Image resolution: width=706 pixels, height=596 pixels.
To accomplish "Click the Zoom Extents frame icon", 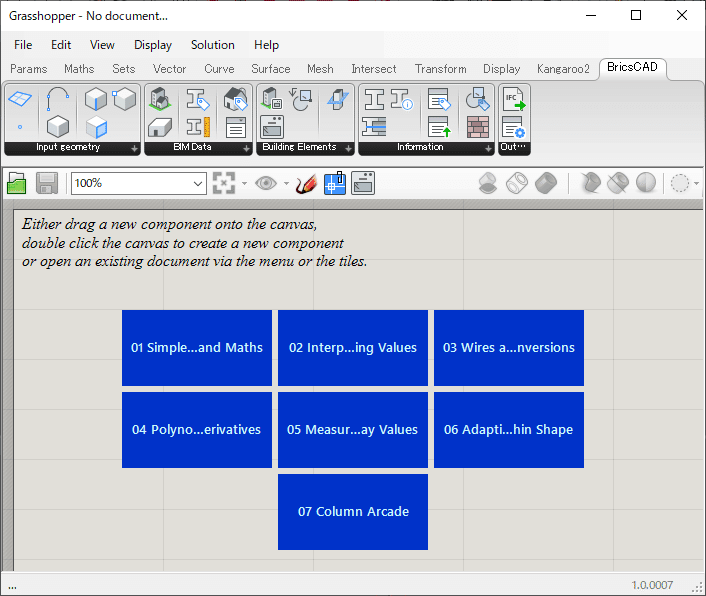I will coord(224,183).
